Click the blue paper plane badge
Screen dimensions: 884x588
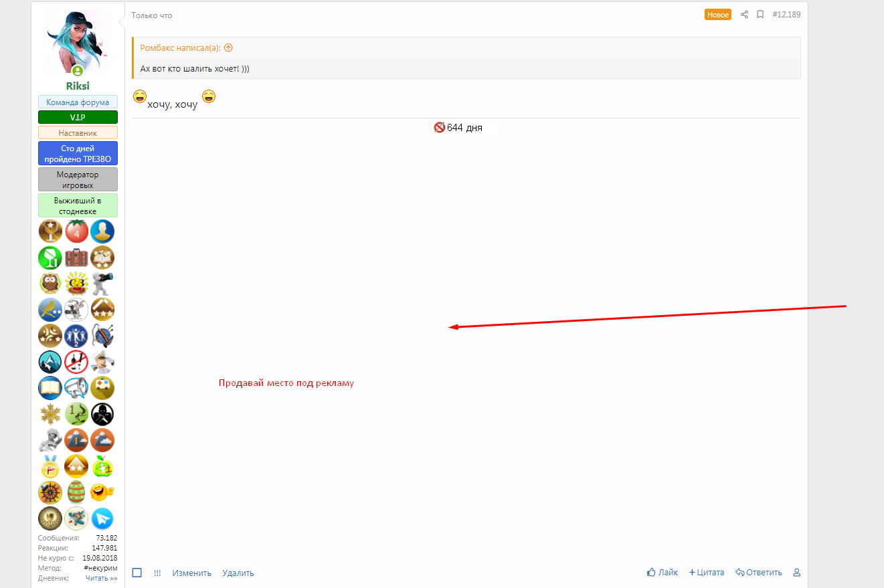[102, 518]
